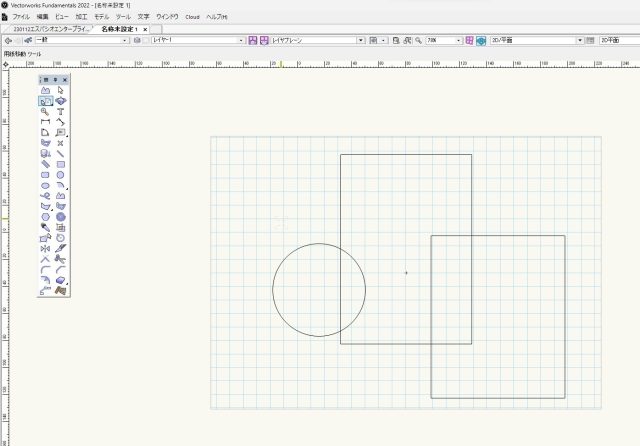
Task: Select the Rotate tool
Action: 61,238
